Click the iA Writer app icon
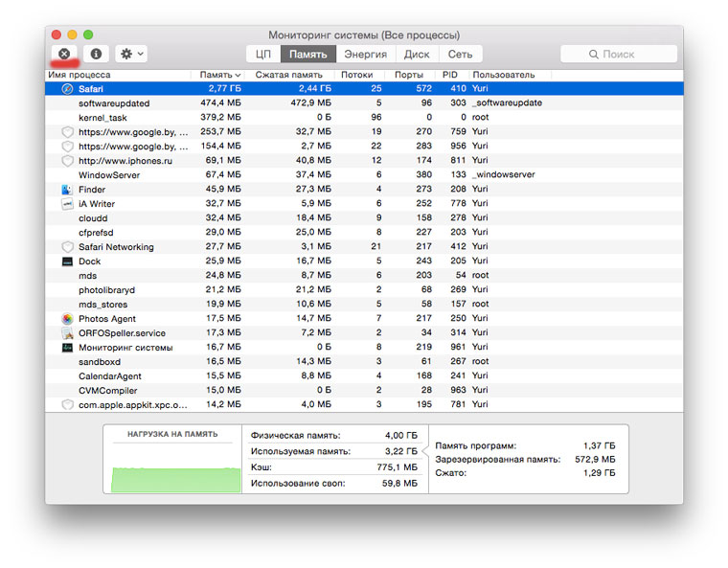Screen dimensions: 728x568 point(67,204)
